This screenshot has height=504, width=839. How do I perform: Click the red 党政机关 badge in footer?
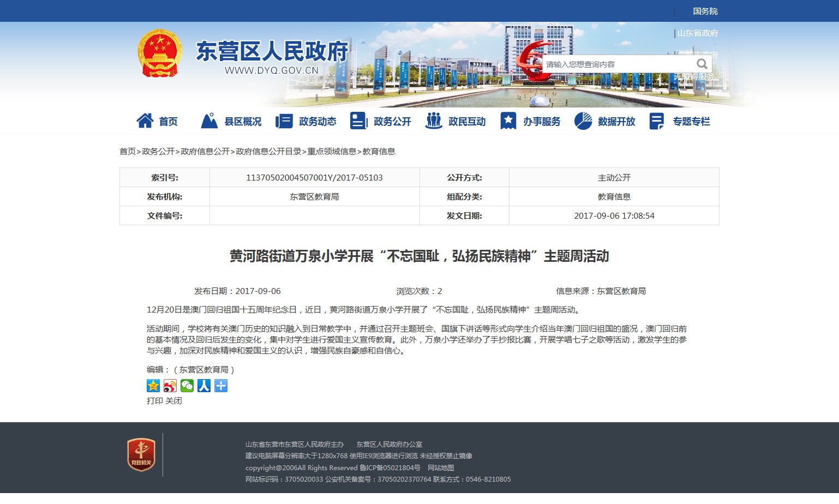point(141,454)
